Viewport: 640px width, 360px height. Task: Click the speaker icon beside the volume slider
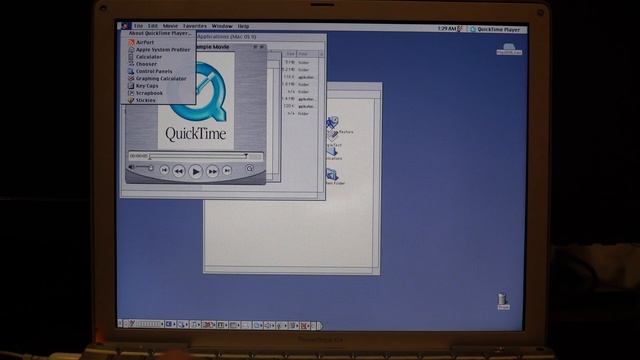point(131,167)
